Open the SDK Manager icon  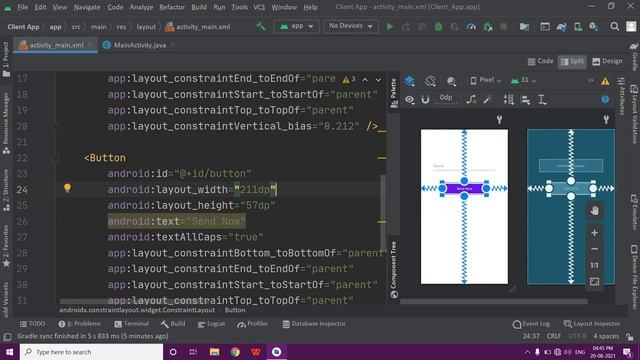tap(593, 27)
